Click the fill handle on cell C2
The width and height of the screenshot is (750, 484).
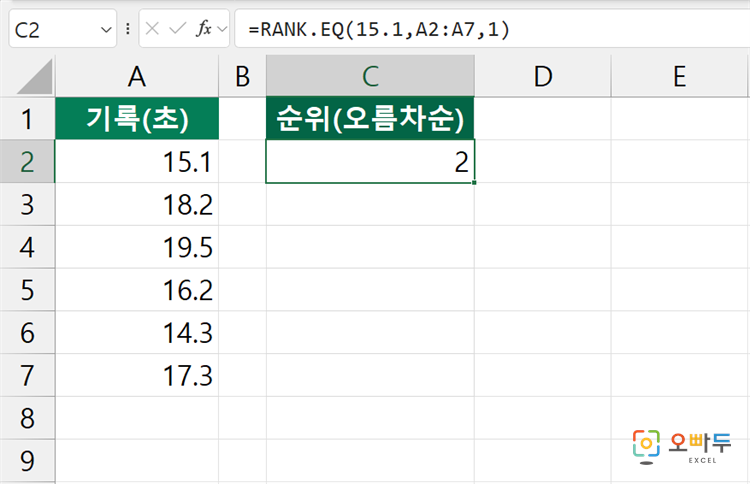(474, 183)
